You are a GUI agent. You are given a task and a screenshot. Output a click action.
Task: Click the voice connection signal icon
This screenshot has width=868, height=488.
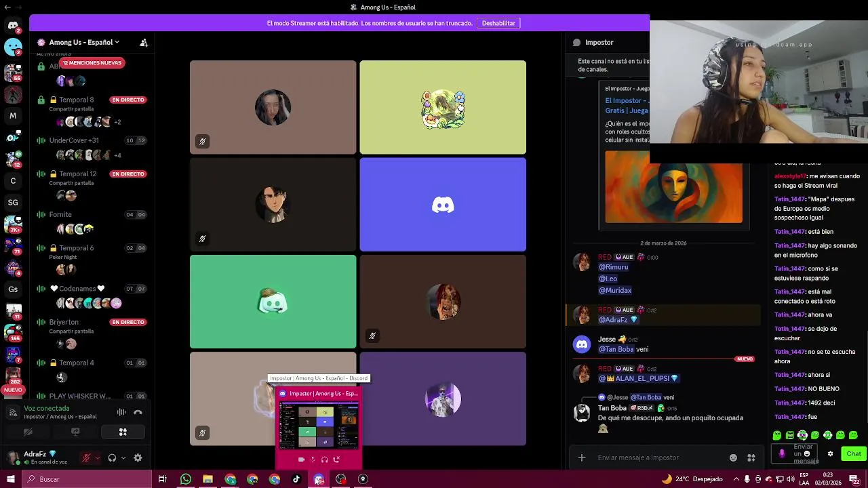[13, 412]
